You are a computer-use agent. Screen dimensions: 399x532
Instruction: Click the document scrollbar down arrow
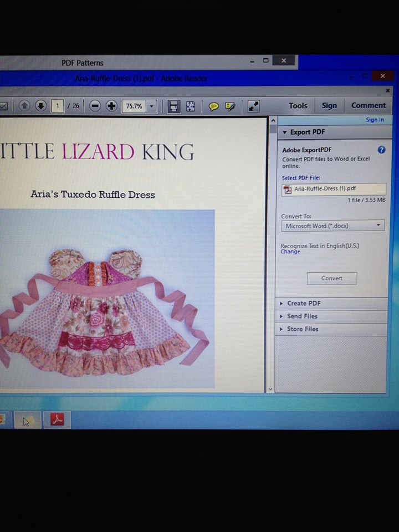click(x=270, y=389)
